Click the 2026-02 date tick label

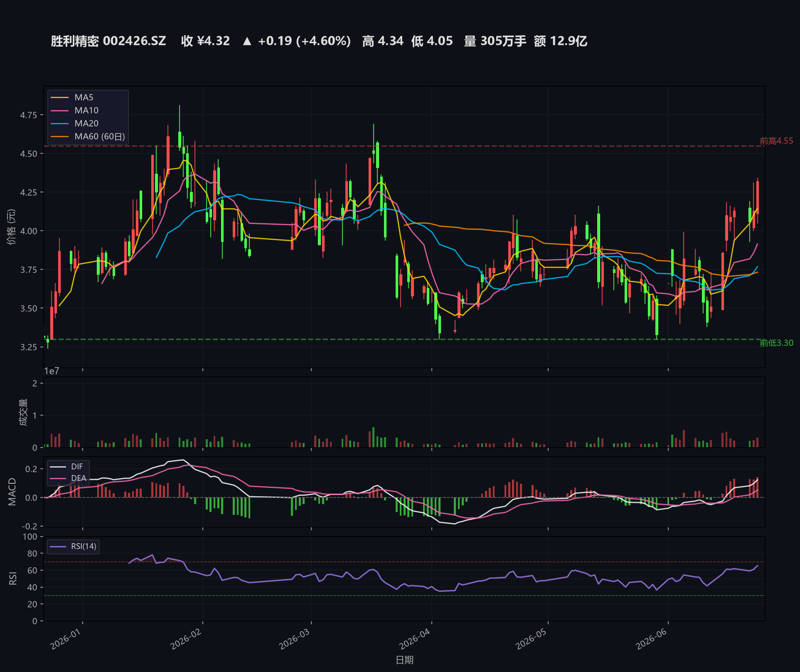click(x=186, y=639)
